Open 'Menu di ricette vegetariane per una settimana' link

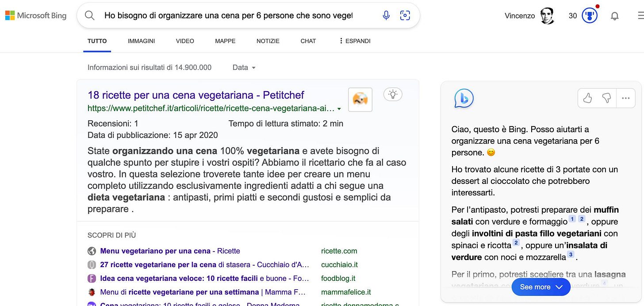click(x=203, y=292)
